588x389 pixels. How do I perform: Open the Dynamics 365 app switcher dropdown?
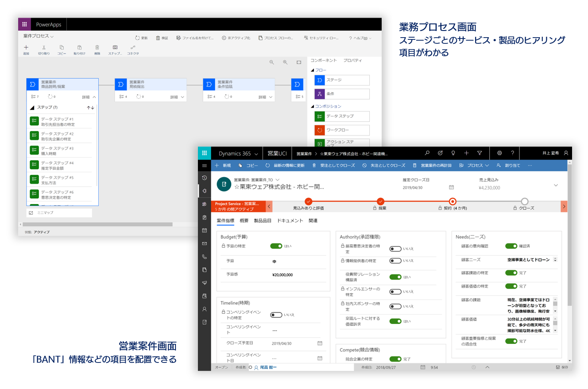point(238,154)
